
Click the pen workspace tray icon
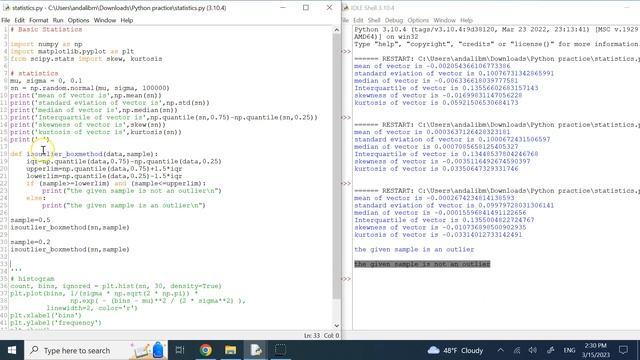point(550,350)
